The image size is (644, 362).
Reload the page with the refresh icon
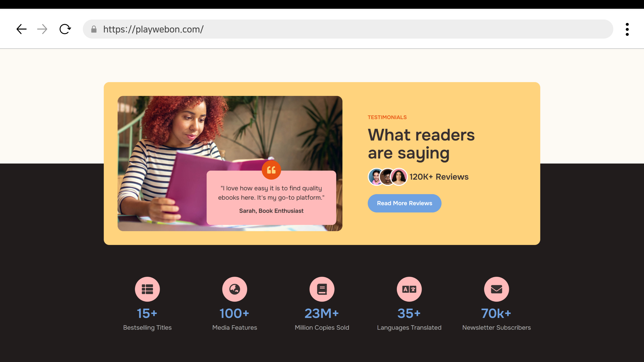65,29
